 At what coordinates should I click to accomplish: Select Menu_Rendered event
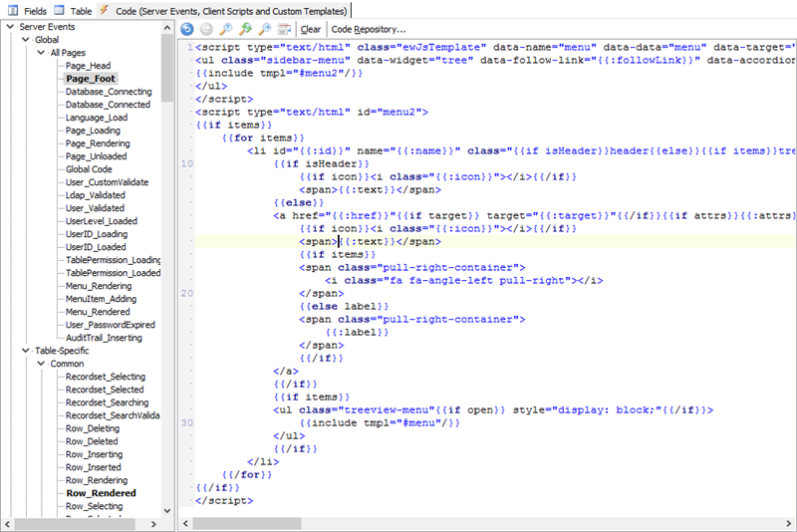coord(98,312)
